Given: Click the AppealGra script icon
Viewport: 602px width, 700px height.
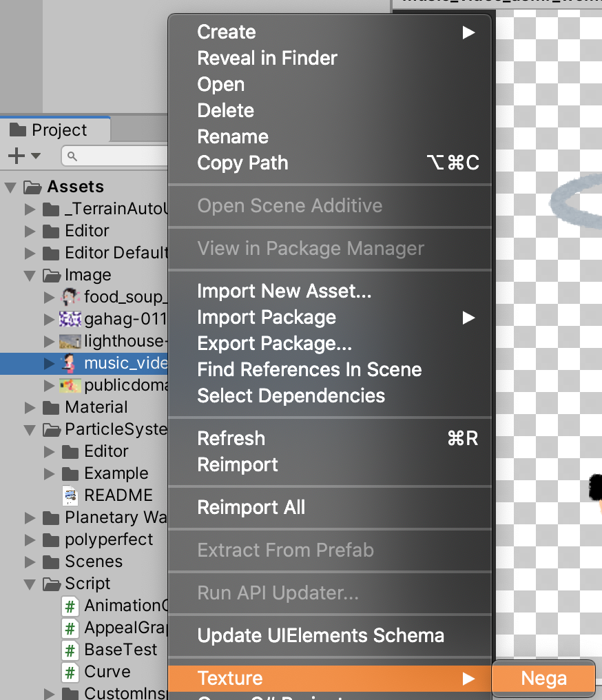Looking at the screenshot, I should pos(70,628).
